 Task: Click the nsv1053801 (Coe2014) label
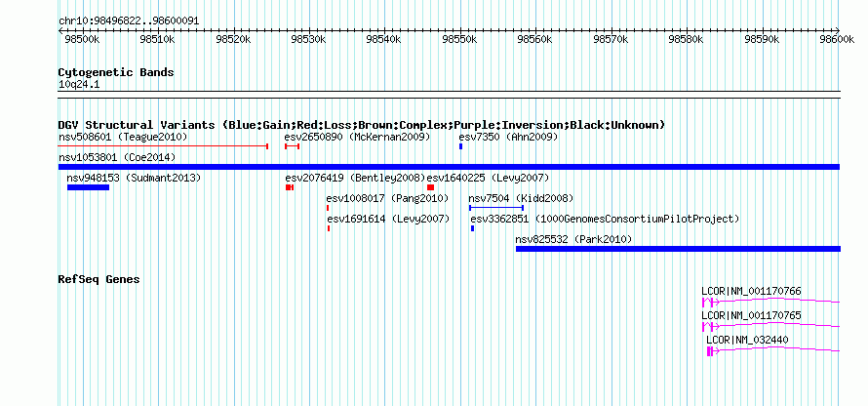coord(117,157)
